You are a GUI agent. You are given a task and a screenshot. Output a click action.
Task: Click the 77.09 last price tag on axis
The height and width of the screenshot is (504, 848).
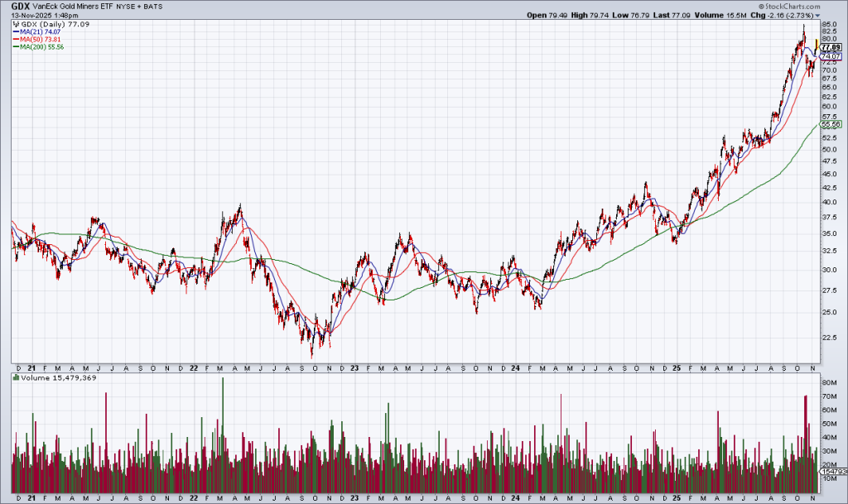tap(831, 48)
